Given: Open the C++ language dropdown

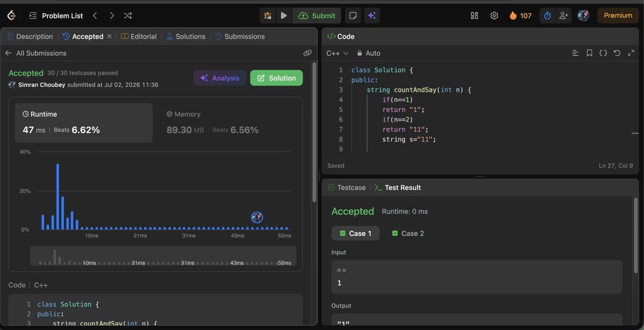Looking at the screenshot, I should pyautogui.click(x=338, y=53).
